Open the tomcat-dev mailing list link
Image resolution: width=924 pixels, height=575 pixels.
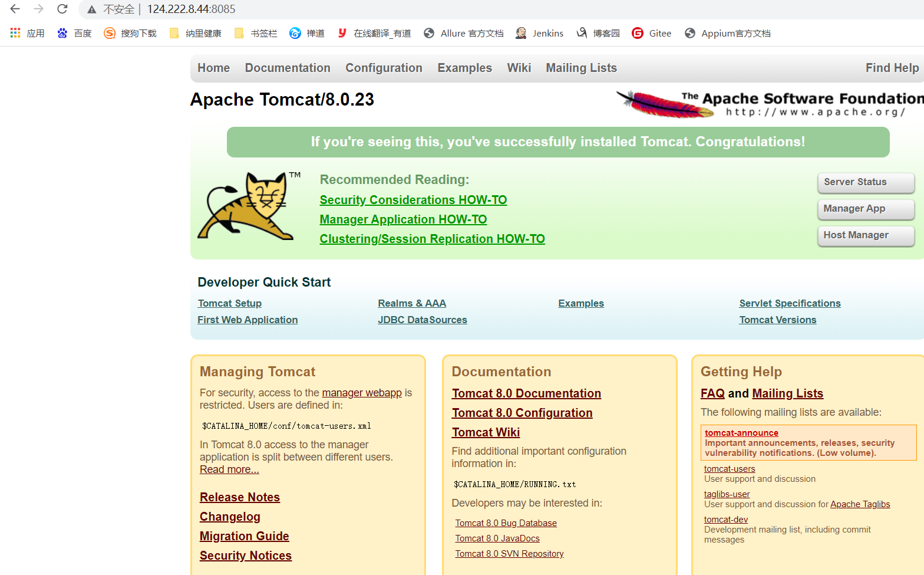(x=726, y=520)
